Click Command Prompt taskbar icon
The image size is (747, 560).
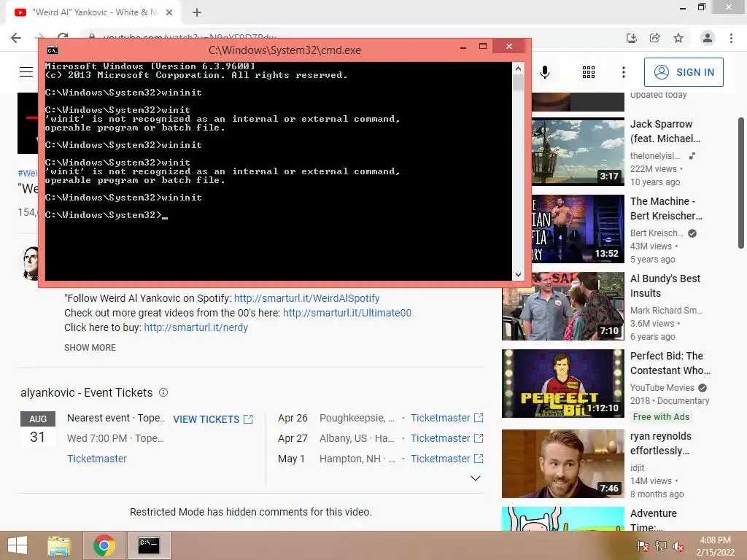click(x=149, y=545)
